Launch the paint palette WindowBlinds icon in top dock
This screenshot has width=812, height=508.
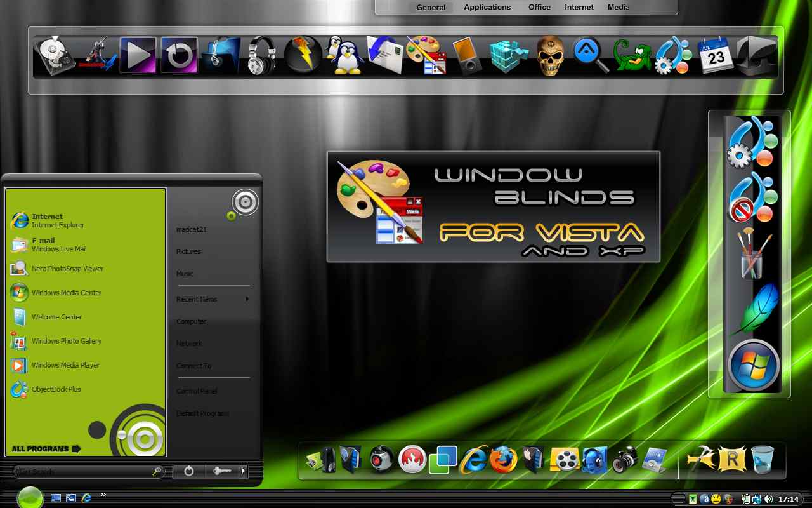pyautogui.click(x=426, y=55)
